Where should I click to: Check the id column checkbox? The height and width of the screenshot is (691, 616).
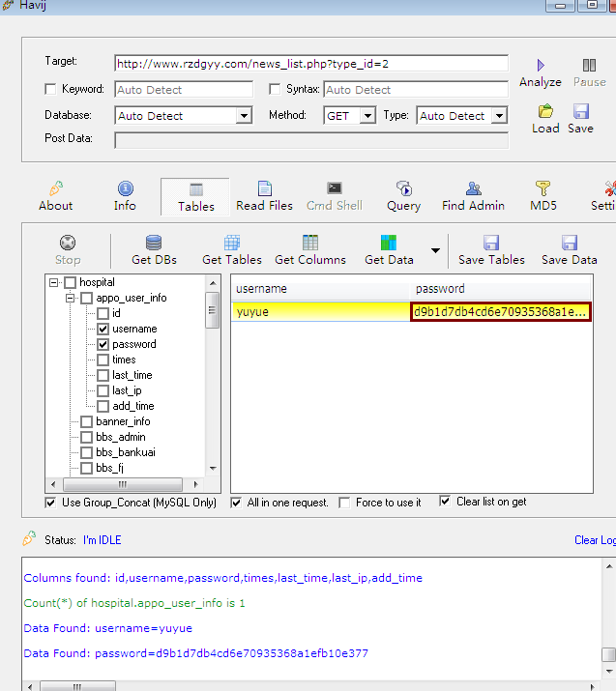pyautogui.click(x=103, y=314)
